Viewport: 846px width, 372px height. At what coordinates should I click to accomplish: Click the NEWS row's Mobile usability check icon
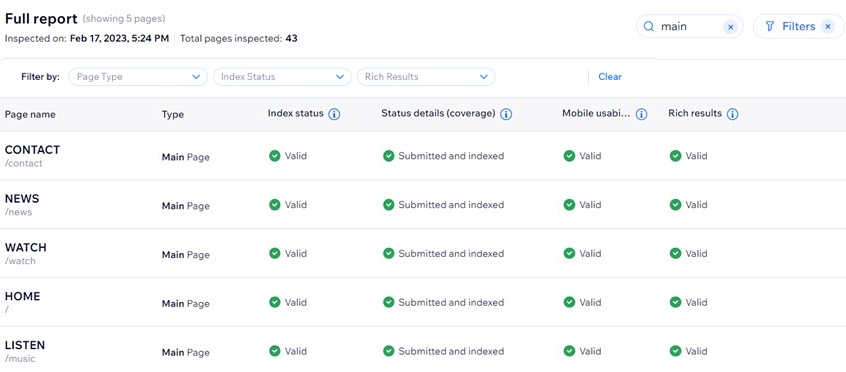click(569, 205)
